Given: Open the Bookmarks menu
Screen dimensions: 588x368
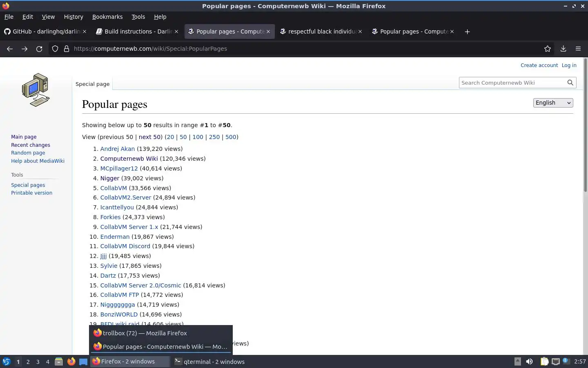Looking at the screenshot, I should tap(107, 17).
